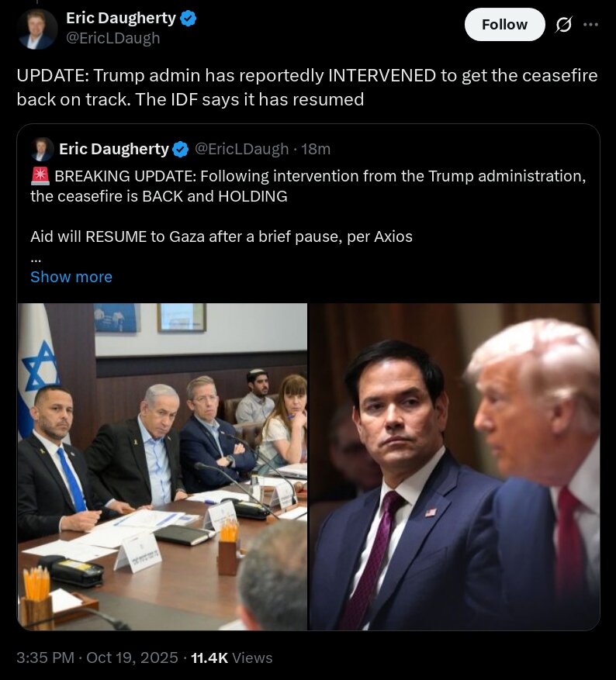Image resolution: width=616 pixels, height=680 pixels.
Task: Open the quoted tweet's @EricLDaugh handle
Action: coord(241,149)
